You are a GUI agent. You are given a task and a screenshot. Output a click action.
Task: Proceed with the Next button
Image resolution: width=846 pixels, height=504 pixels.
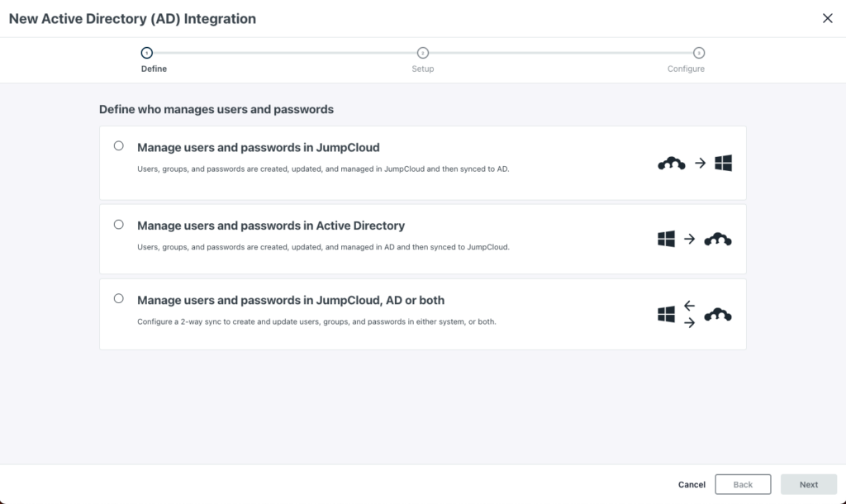tap(809, 485)
